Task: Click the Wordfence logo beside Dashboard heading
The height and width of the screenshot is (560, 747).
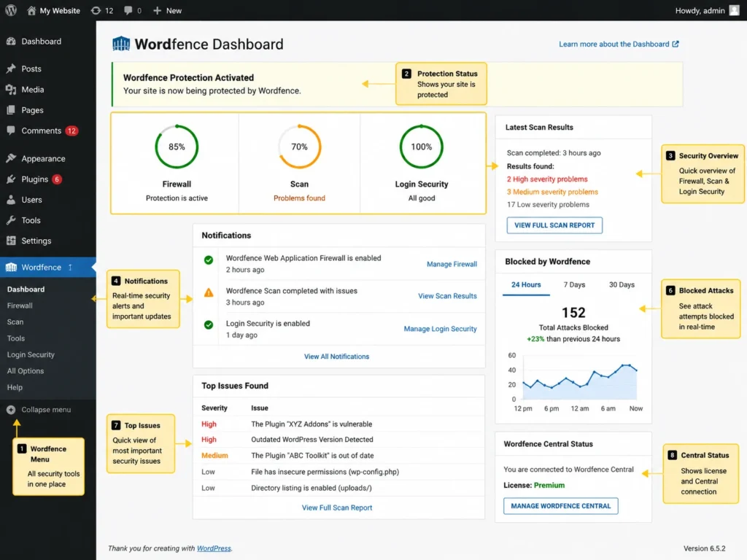Action: pyautogui.click(x=121, y=44)
